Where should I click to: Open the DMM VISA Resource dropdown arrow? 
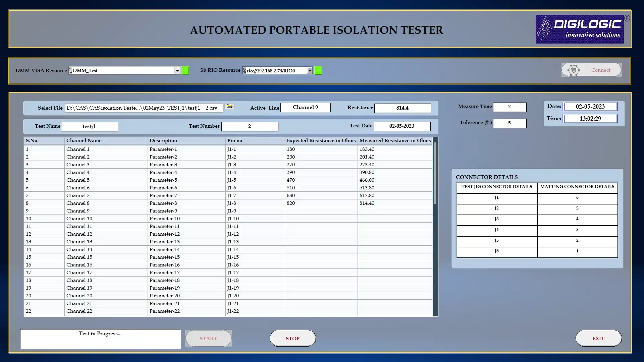[177, 70]
